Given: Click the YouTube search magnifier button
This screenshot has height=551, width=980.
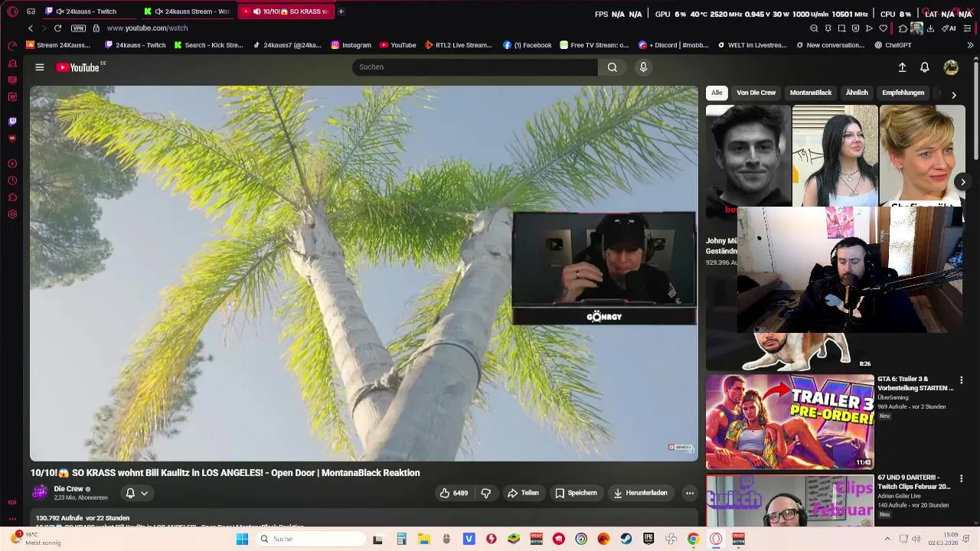Looking at the screenshot, I should [612, 67].
